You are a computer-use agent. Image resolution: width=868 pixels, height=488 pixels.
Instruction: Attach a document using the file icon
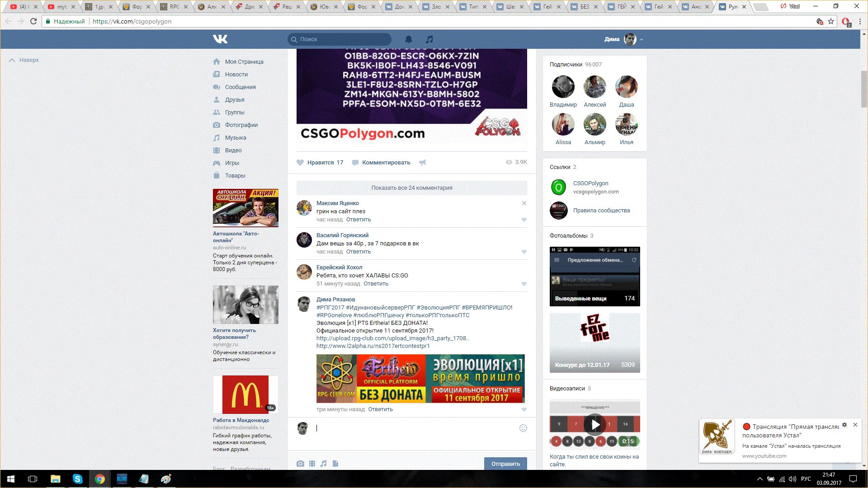tap(335, 464)
